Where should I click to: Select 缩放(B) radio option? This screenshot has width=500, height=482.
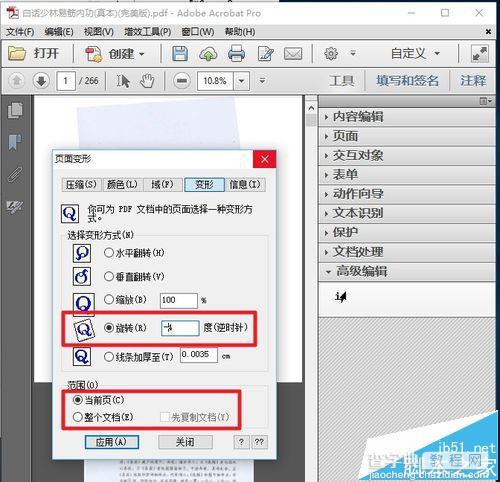click(109, 299)
